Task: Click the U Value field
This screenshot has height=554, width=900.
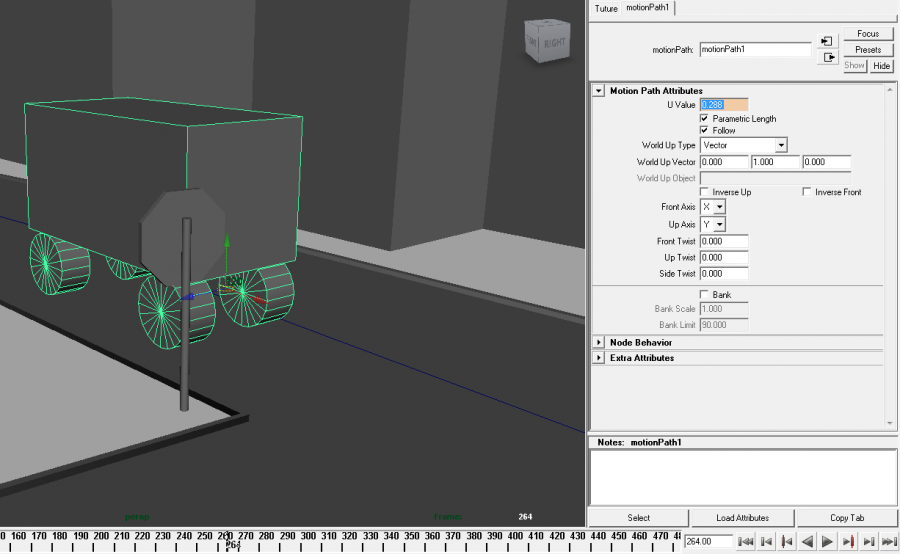Action: tap(724, 105)
